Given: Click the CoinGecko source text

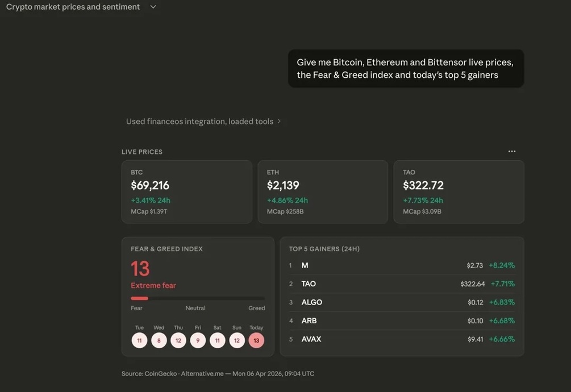Looking at the screenshot, I should tap(160, 373).
